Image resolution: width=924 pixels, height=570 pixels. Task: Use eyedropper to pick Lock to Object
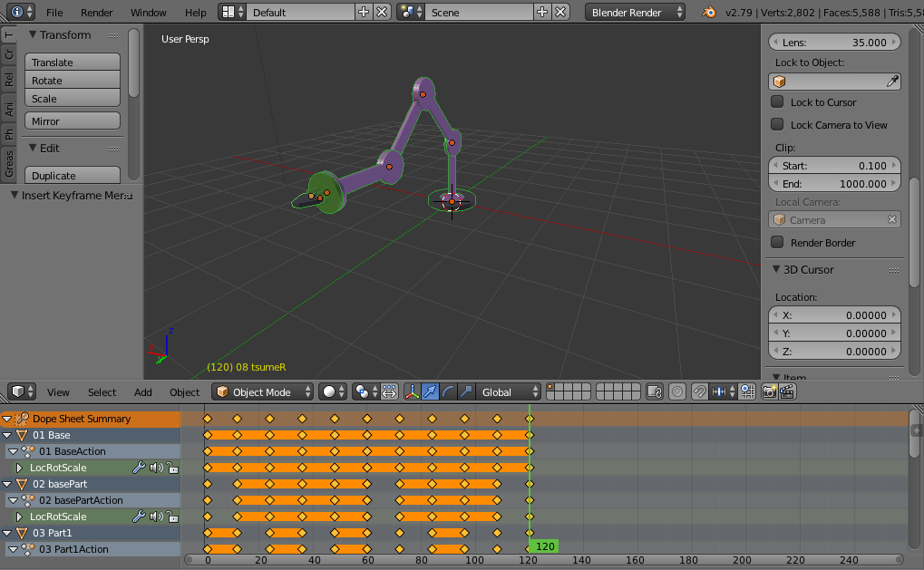pos(892,82)
